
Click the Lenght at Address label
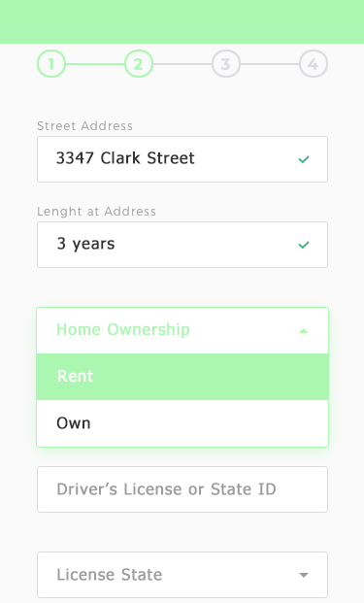pos(96,211)
